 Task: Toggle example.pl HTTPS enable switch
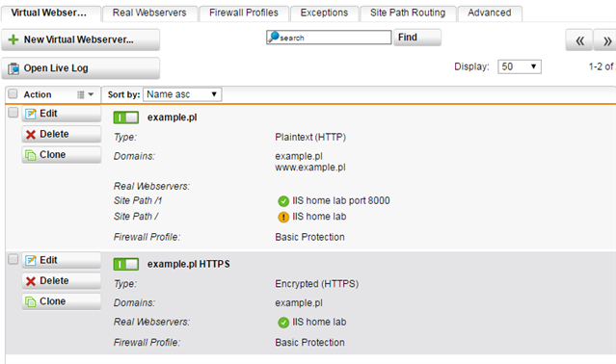point(126,264)
